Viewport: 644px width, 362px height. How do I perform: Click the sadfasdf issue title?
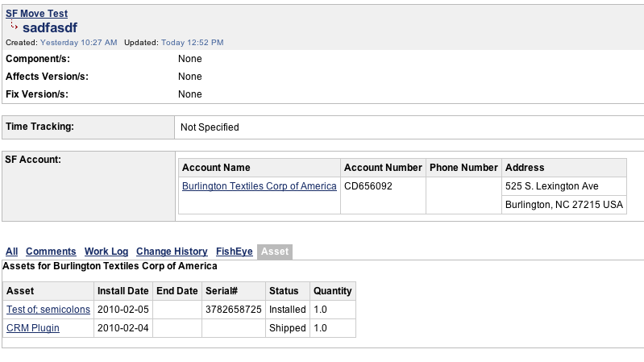pyautogui.click(x=50, y=28)
